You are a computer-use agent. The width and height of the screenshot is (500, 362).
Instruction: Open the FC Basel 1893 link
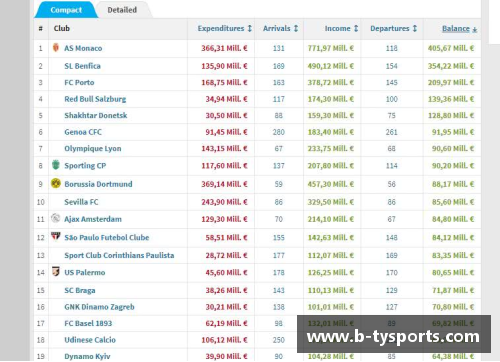(x=88, y=323)
